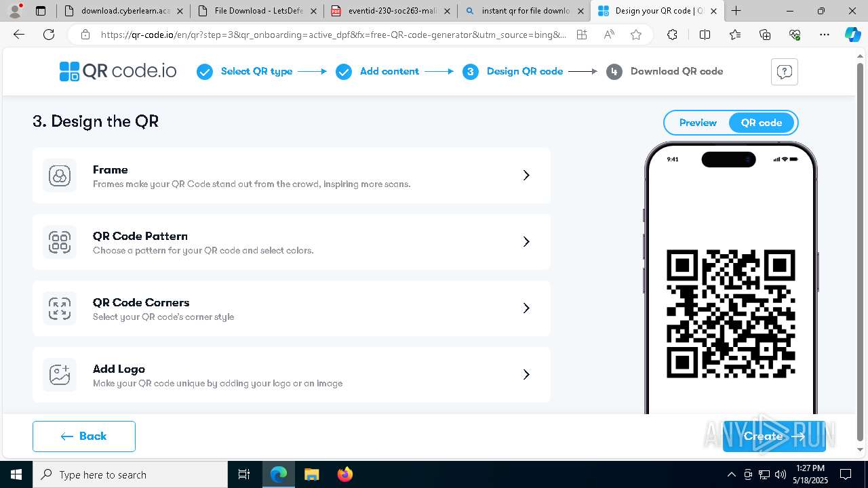Open Browser essentials heart icon
Image resolution: width=868 pixels, height=488 pixels.
click(x=795, y=35)
